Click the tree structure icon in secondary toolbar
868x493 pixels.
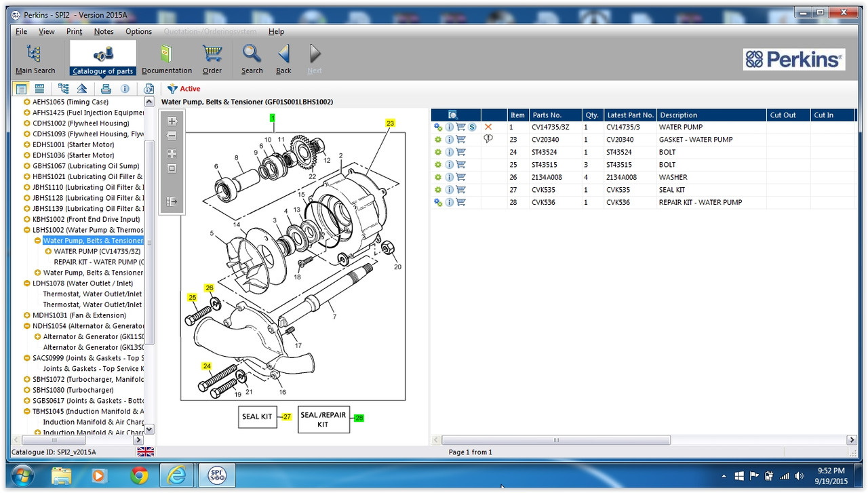pyautogui.click(x=63, y=89)
